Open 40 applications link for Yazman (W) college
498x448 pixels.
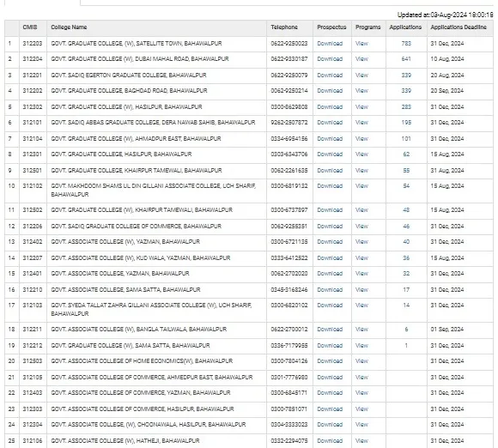[x=406, y=242]
